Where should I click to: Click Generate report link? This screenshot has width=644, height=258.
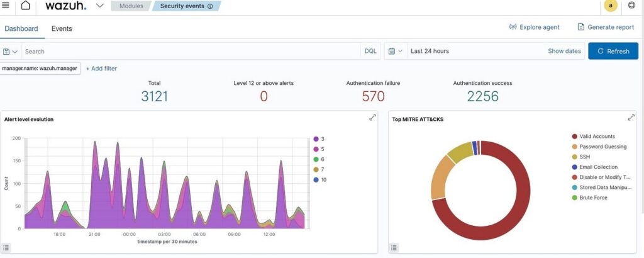pyautogui.click(x=606, y=27)
